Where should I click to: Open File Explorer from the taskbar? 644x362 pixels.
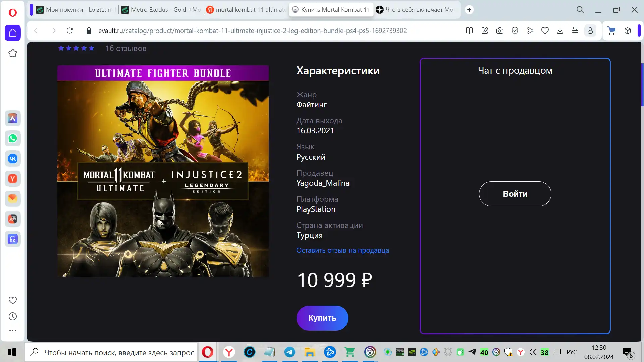tap(310, 352)
